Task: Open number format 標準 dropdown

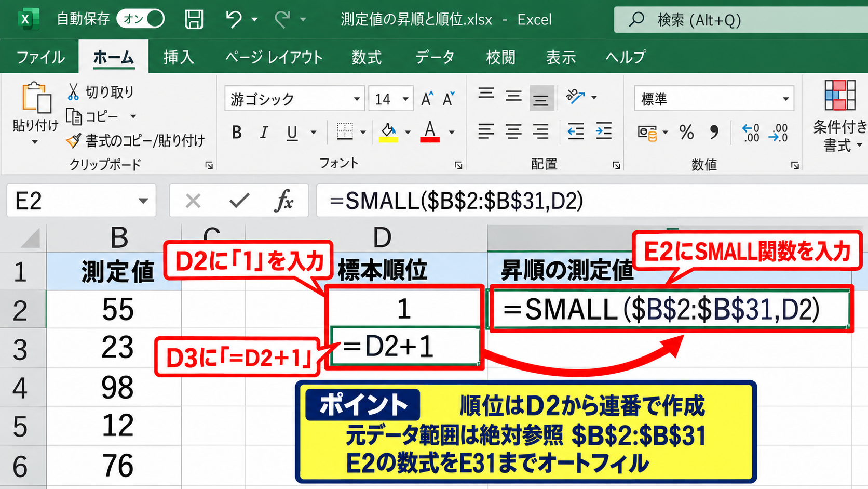Action: tap(785, 99)
